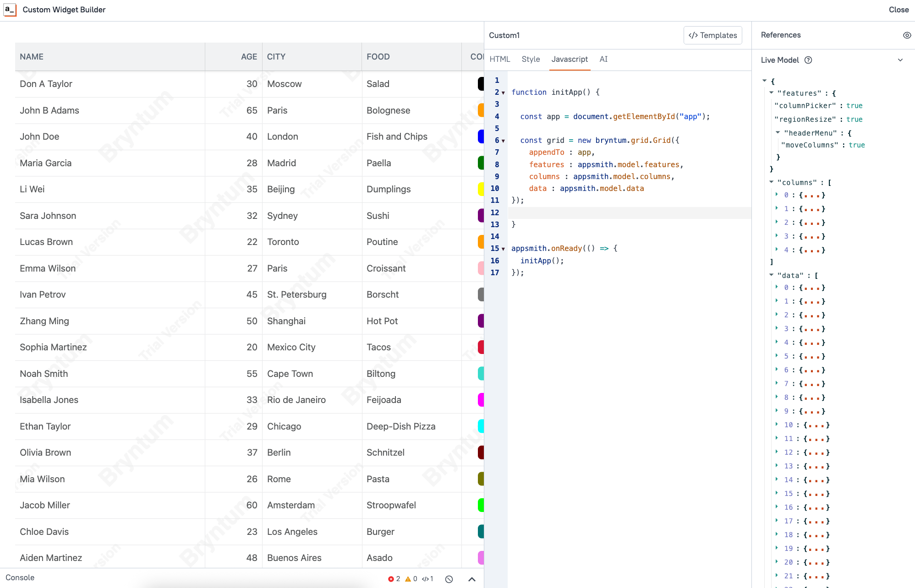
Task: Click the console warning count icon
Action: click(408, 579)
